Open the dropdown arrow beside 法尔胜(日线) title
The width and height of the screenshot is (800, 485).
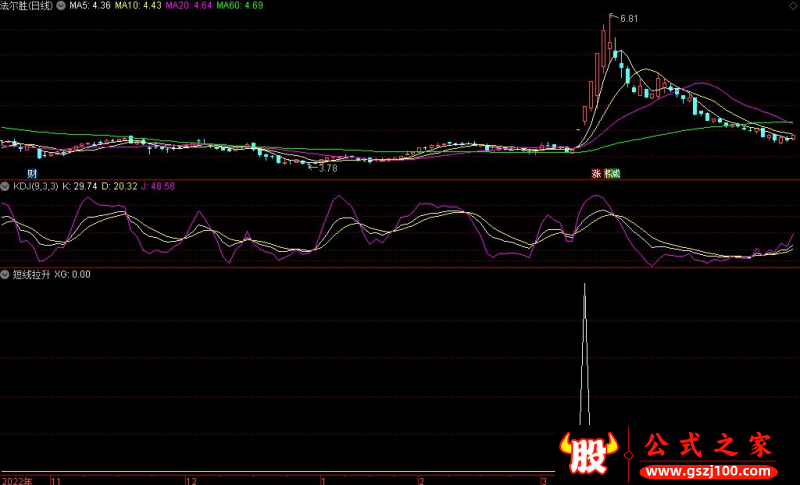click(61, 6)
